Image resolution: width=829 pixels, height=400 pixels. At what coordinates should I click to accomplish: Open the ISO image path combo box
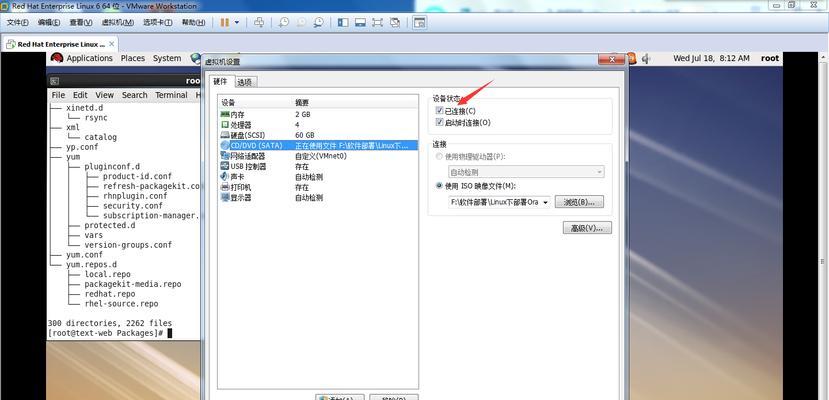pyautogui.click(x=500, y=202)
